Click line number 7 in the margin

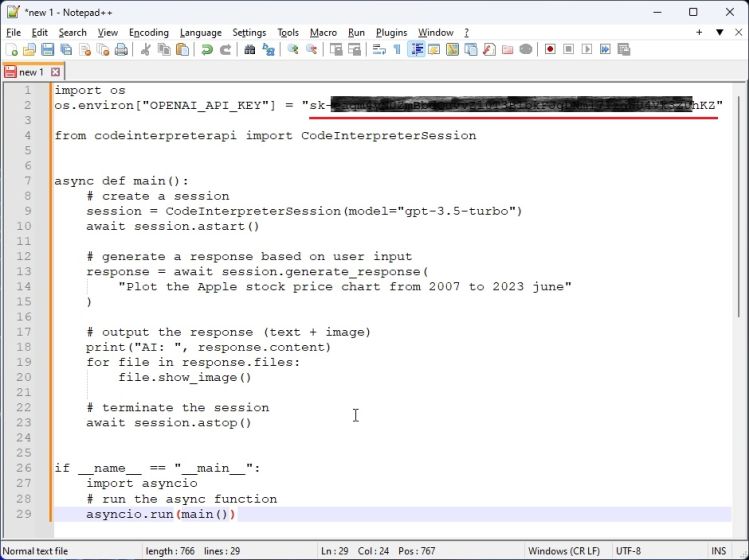27,181
